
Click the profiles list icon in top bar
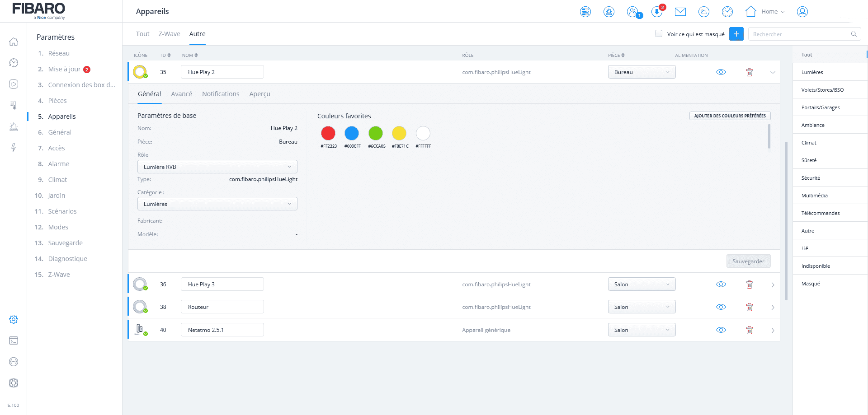point(585,12)
